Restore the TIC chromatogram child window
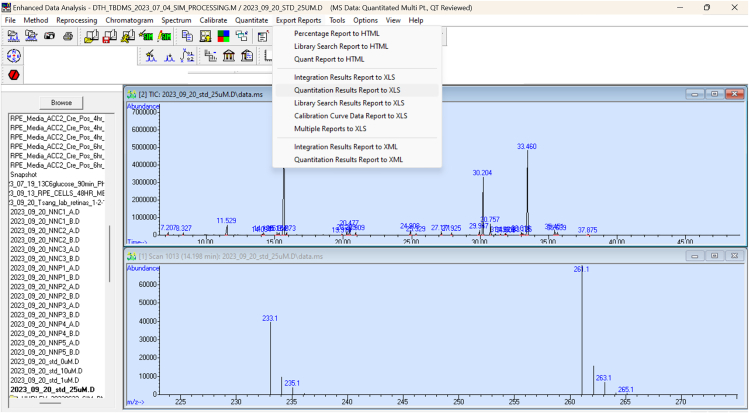The width and height of the screenshot is (749, 413). coord(715,94)
